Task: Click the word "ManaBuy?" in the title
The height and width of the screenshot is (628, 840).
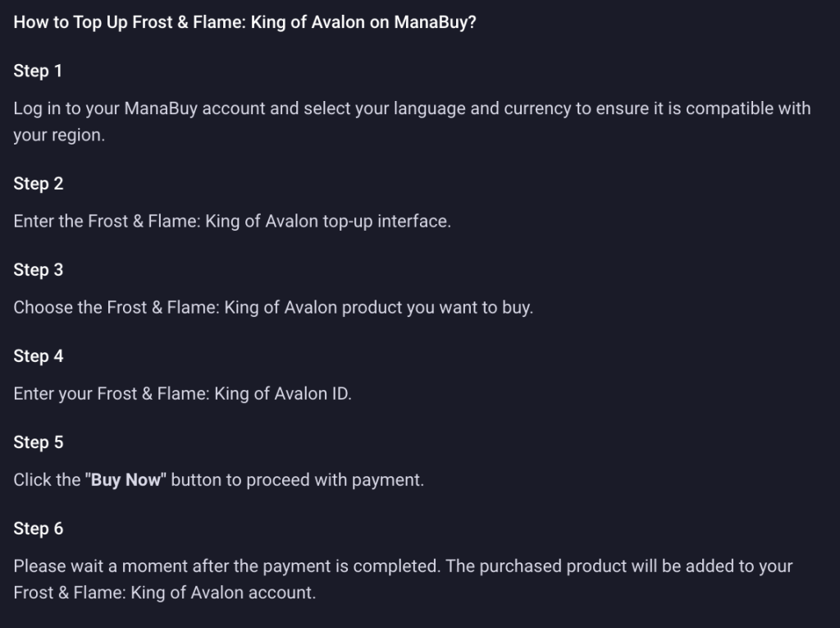Action: click(435, 22)
